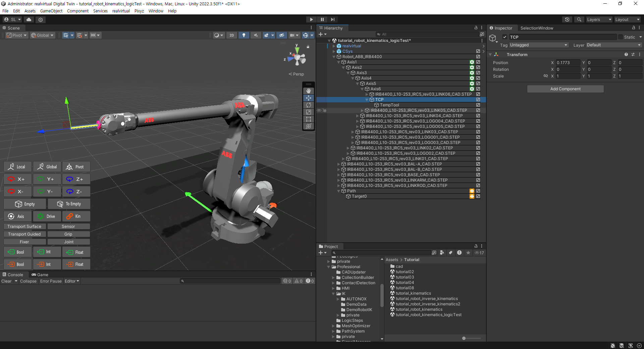Collapse the Axis6 hierarchy item
Image resolution: width=644 pixels, height=349 pixels.
coord(362,89)
